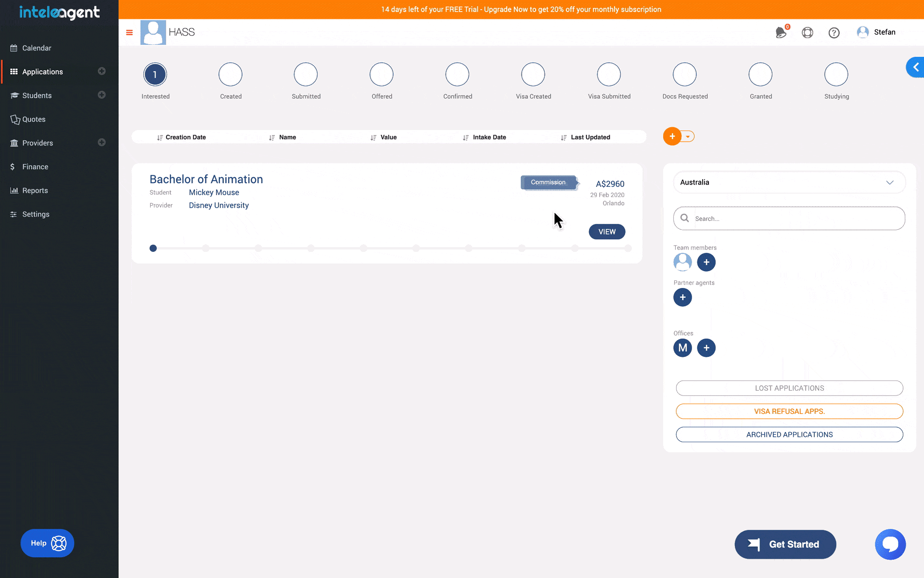Collapse the right side panel arrow

coord(915,67)
